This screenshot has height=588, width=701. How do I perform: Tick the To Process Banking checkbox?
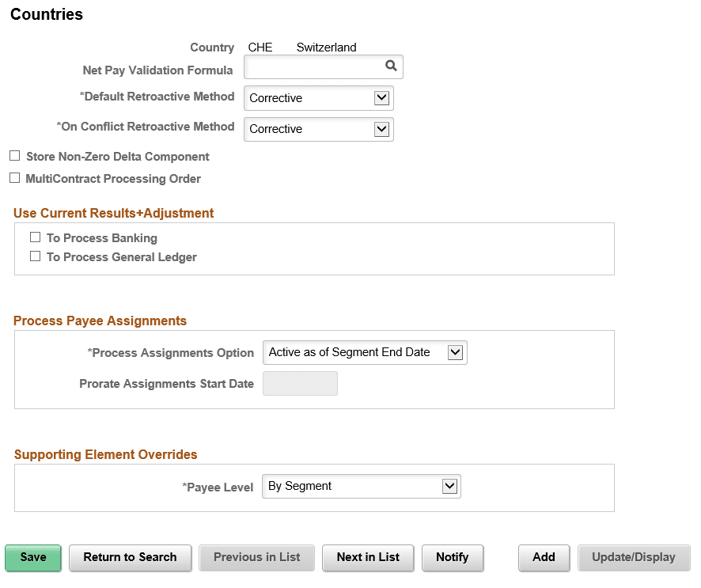coord(35,237)
